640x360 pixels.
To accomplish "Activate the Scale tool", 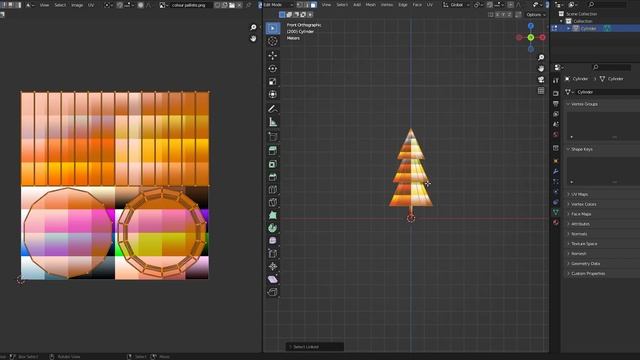I will (x=273, y=81).
